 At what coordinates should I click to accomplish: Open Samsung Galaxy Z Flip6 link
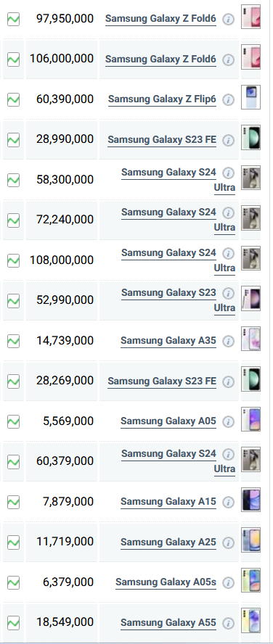coord(162,99)
